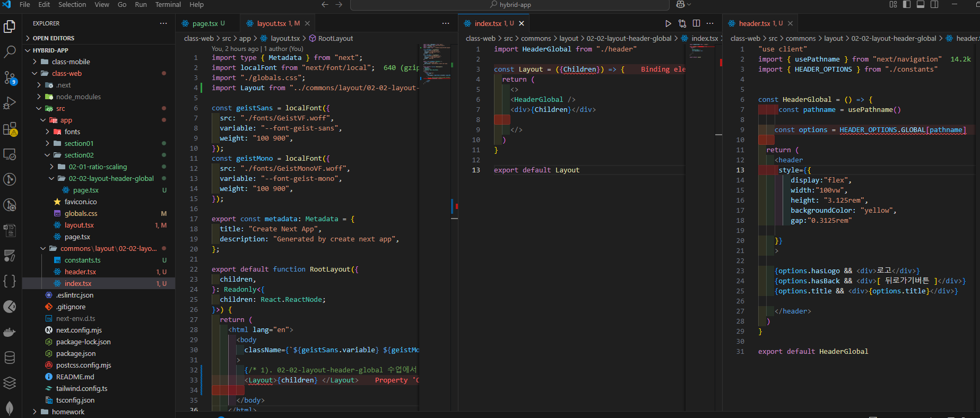Open globals.css from the explorer
980x418 pixels.
click(99, 214)
